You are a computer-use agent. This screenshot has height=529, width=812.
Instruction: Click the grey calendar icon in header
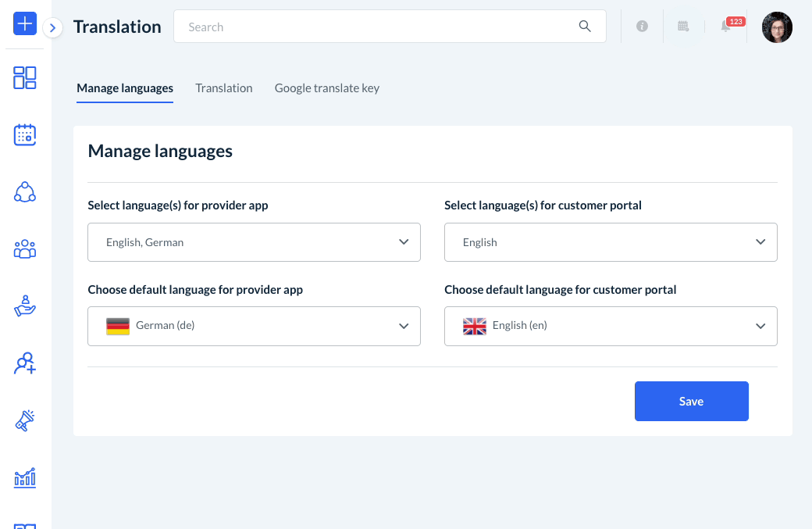click(683, 27)
